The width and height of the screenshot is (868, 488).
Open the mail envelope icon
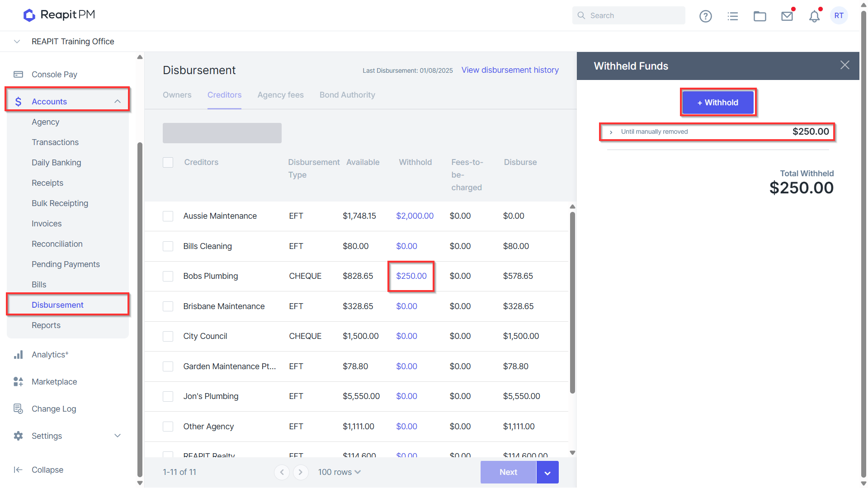click(787, 16)
